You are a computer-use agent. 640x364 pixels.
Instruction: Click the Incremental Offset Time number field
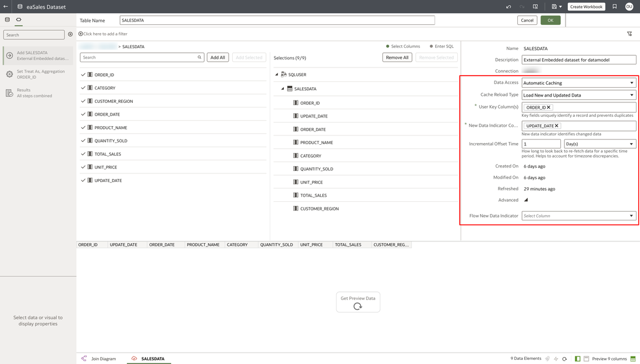point(541,144)
